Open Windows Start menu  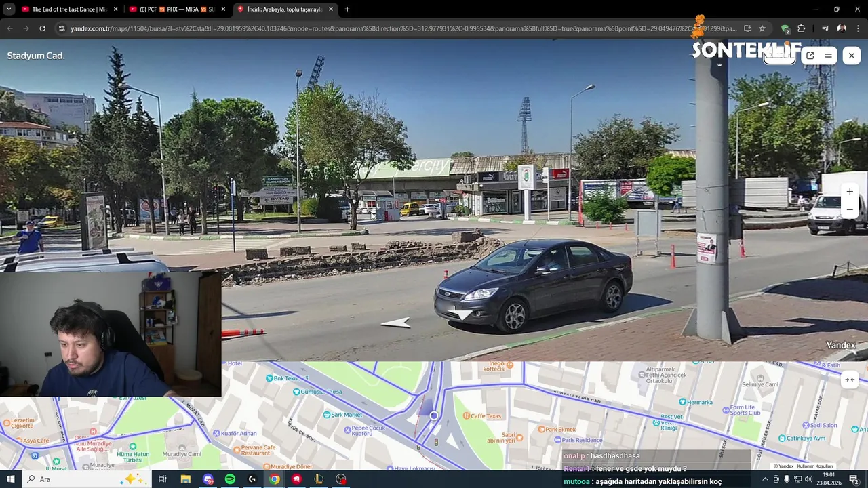[x=10, y=479]
